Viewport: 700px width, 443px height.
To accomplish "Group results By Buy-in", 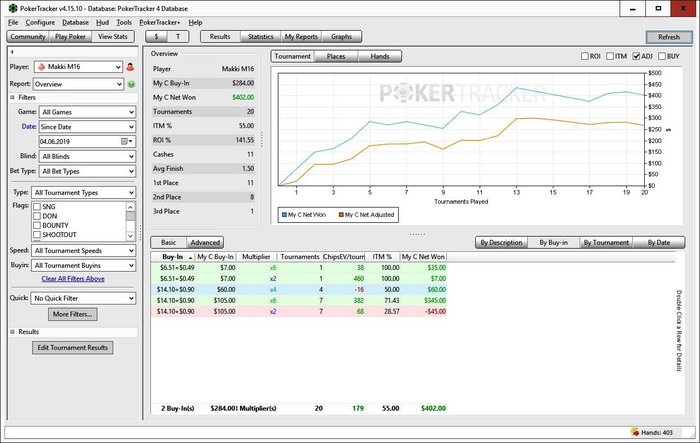I will [553, 242].
